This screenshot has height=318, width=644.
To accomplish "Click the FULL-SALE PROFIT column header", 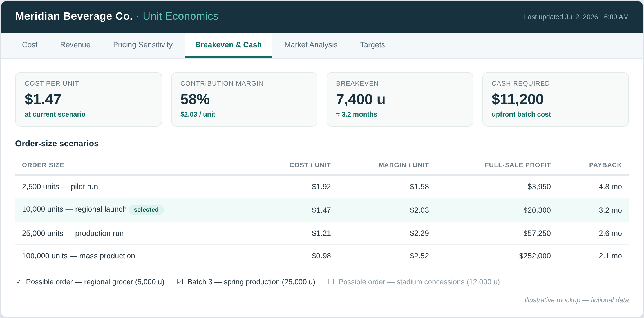I will [518, 165].
